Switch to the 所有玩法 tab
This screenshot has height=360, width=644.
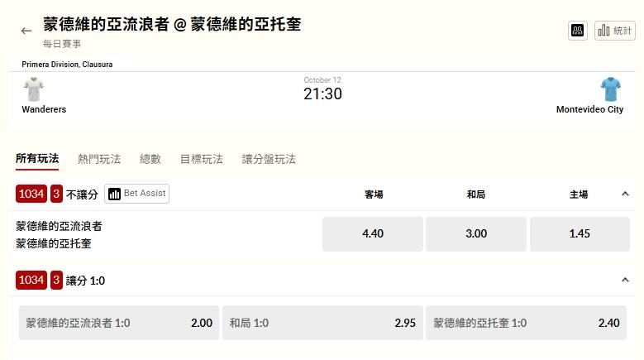(37, 159)
